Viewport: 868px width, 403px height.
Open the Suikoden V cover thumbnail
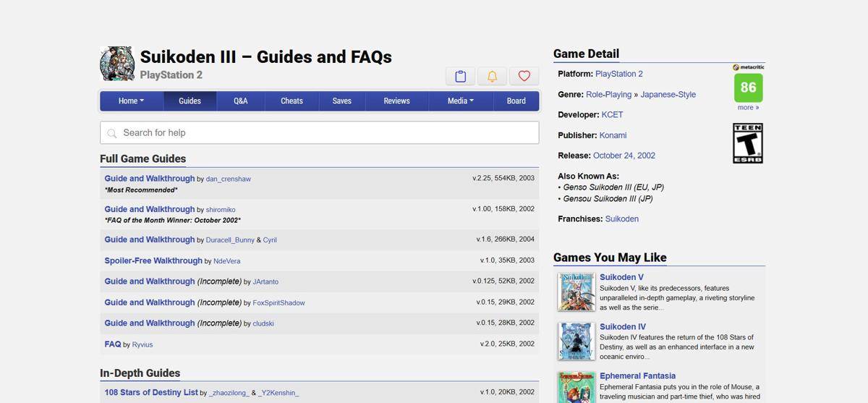click(576, 292)
